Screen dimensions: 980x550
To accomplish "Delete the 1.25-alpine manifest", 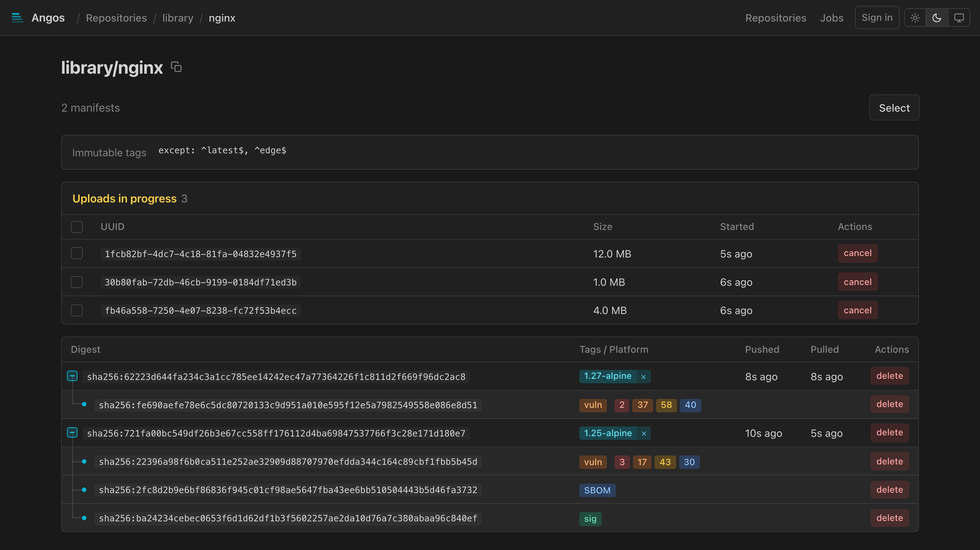I will point(890,432).
